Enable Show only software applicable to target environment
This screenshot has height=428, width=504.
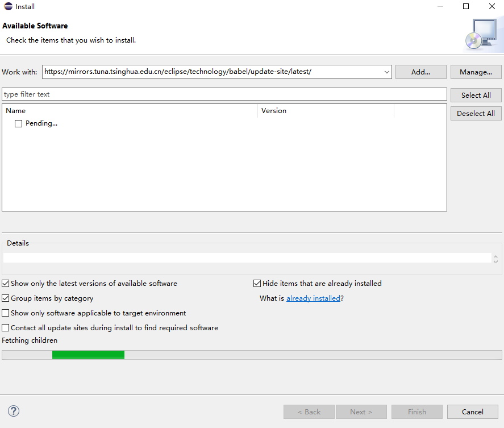click(6, 313)
